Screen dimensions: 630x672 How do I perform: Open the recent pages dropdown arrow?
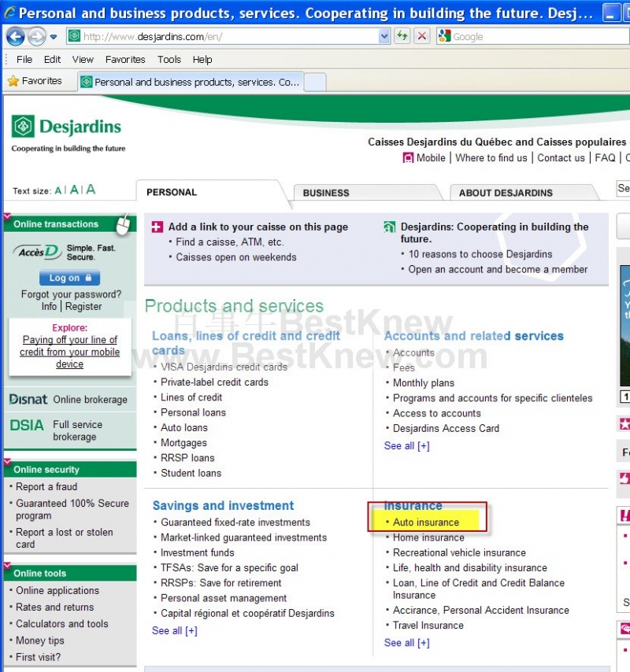[x=54, y=37]
